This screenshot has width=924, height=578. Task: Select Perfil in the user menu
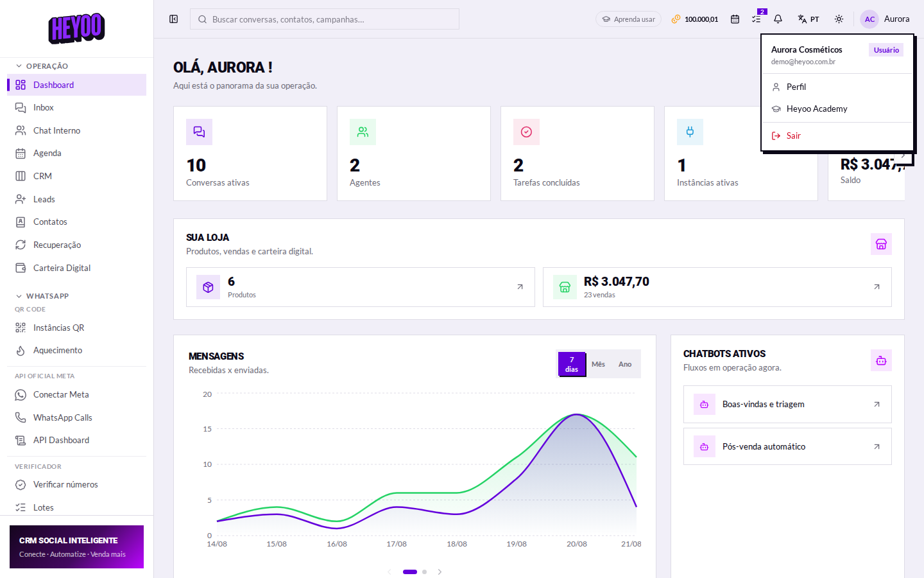coord(837,87)
